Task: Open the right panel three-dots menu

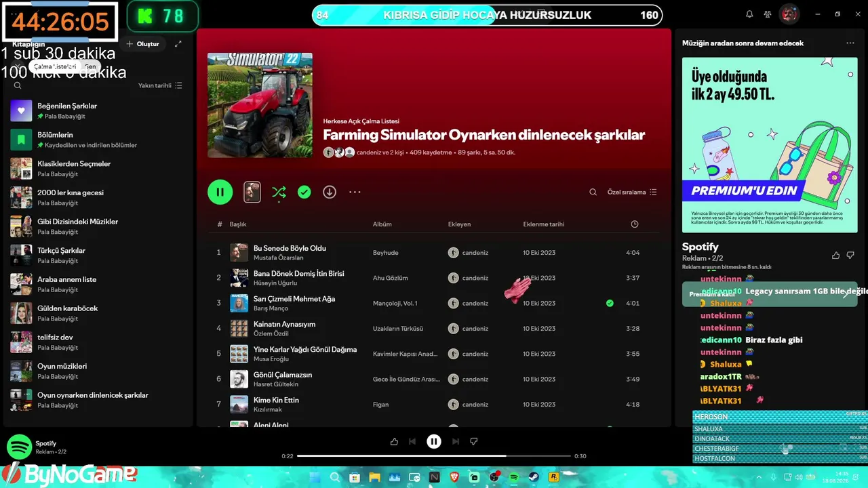Action: [x=850, y=43]
